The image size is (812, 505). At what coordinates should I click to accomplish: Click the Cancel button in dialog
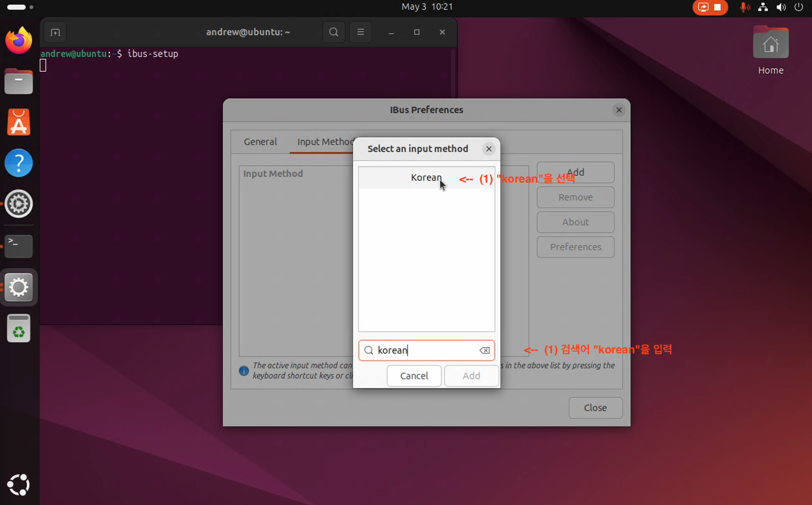[x=414, y=376]
